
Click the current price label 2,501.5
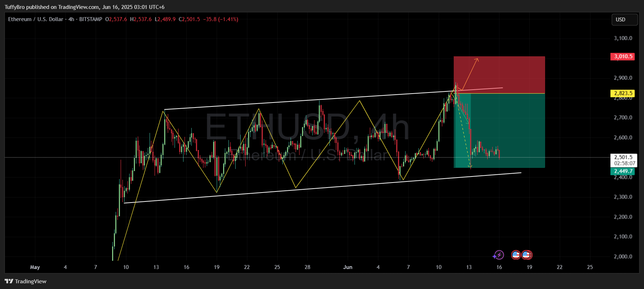pyautogui.click(x=623, y=157)
